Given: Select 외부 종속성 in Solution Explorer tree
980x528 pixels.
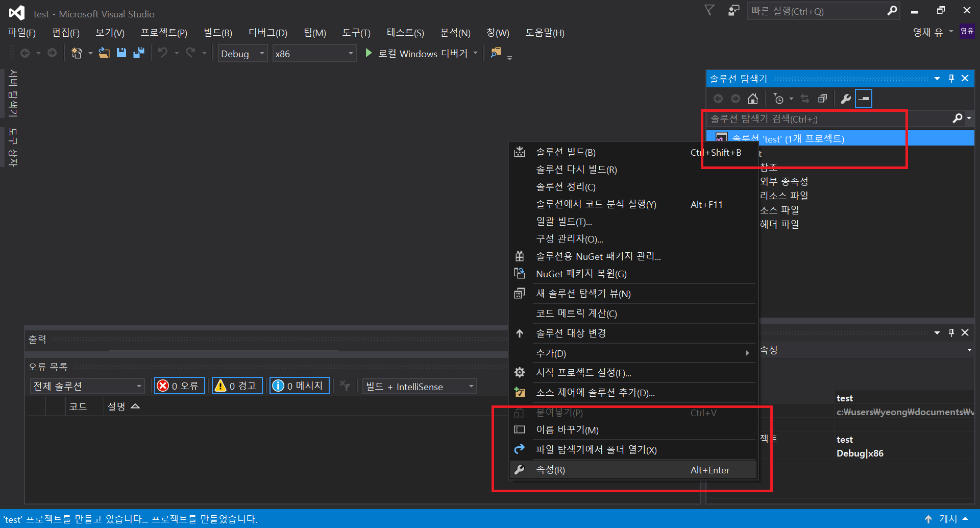Looking at the screenshot, I should (x=783, y=181).
